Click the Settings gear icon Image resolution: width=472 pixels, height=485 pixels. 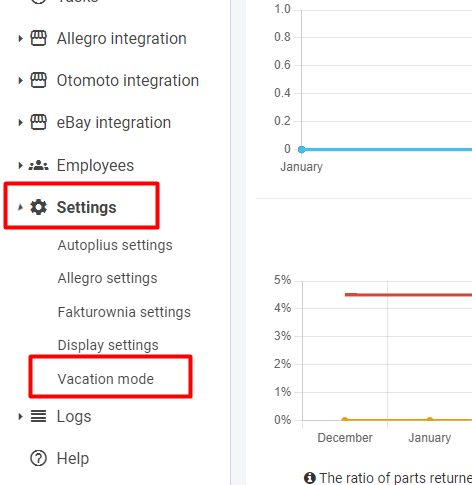39,207
